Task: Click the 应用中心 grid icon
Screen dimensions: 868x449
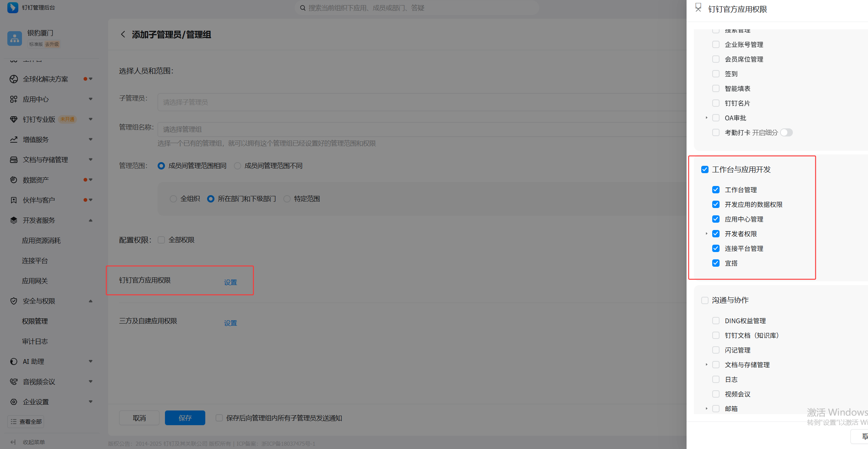Action: (x=14, y=99)
